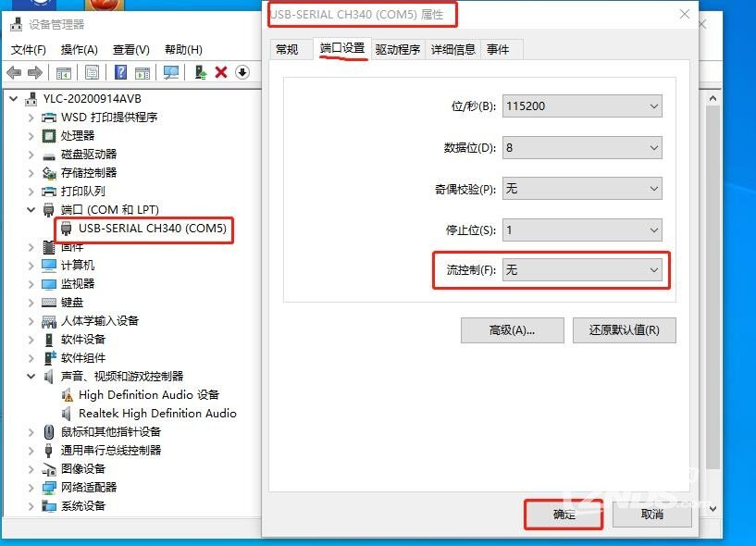Click the processor chip icon in tree

(x=49, y=136)
